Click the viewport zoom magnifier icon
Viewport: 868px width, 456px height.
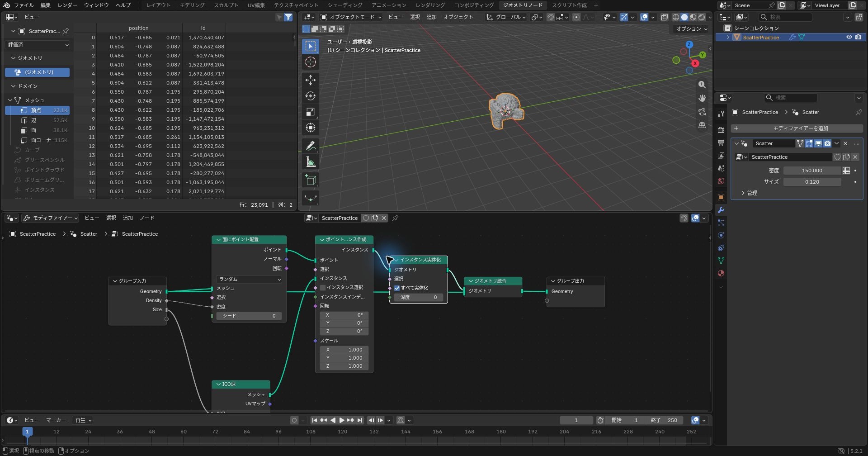tap(702, 85)
